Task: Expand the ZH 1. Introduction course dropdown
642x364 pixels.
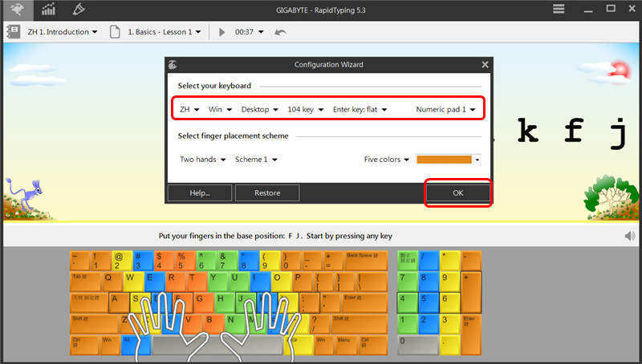Action: click(x=63, y=32)
